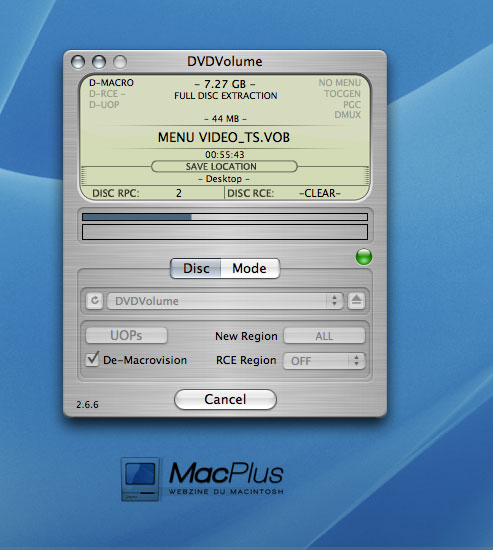
Task: Toggle the D-UOP indicator
Action: [104, 105]
